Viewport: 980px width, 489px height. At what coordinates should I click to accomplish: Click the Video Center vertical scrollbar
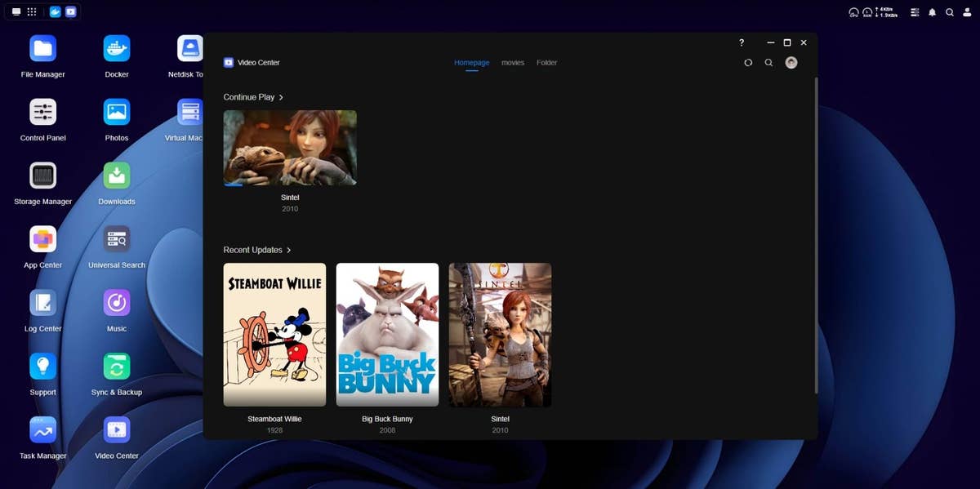pyautogui.click(x=815, y=235)
